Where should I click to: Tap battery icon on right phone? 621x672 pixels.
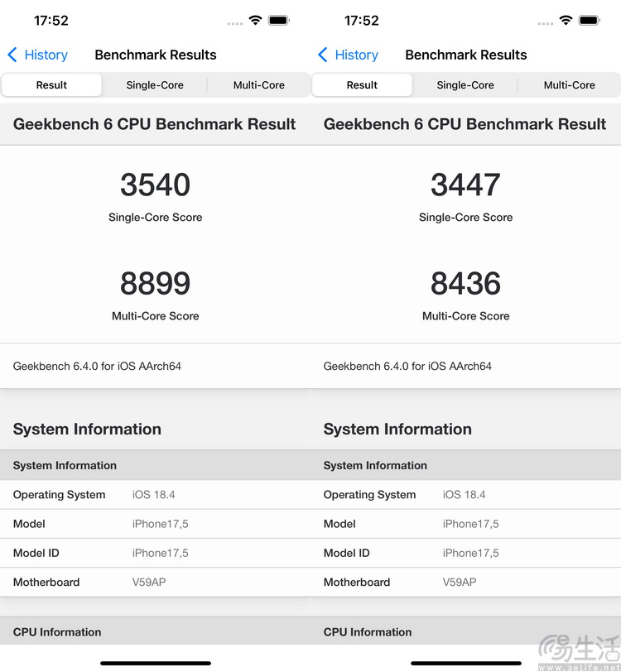pyautogui.click(x=590, y=20)
